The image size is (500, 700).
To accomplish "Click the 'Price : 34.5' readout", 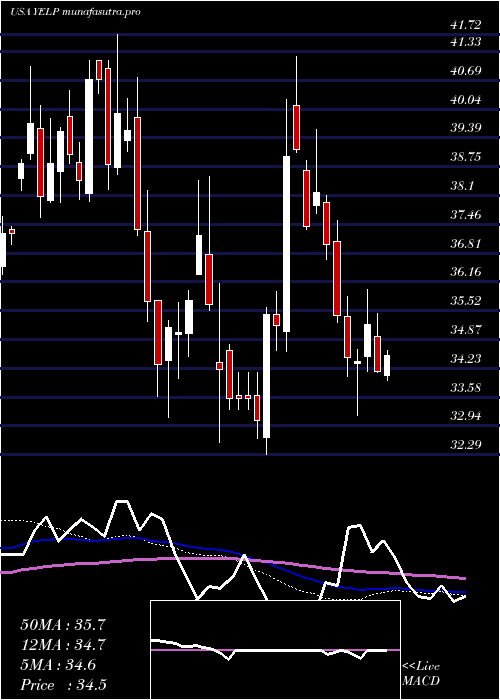I will pos(63,685).
